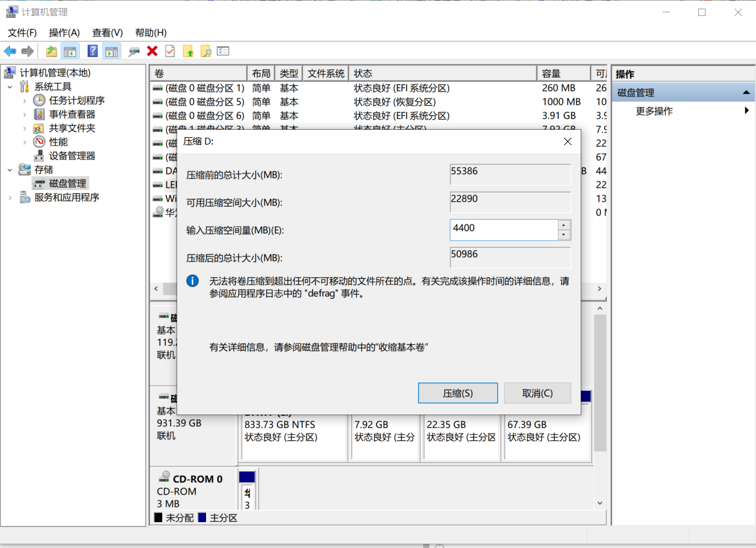Open the 文件(F) menu
Image resolution: width=756 pixels, height=548 pixels.
pos(22,33)
